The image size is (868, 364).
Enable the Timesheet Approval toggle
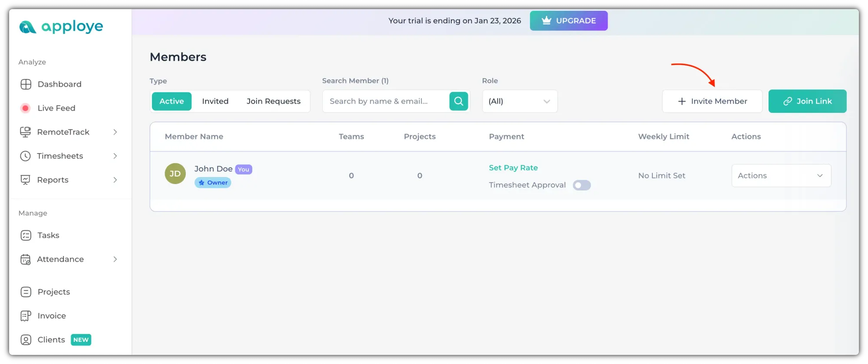pos(582,185)
